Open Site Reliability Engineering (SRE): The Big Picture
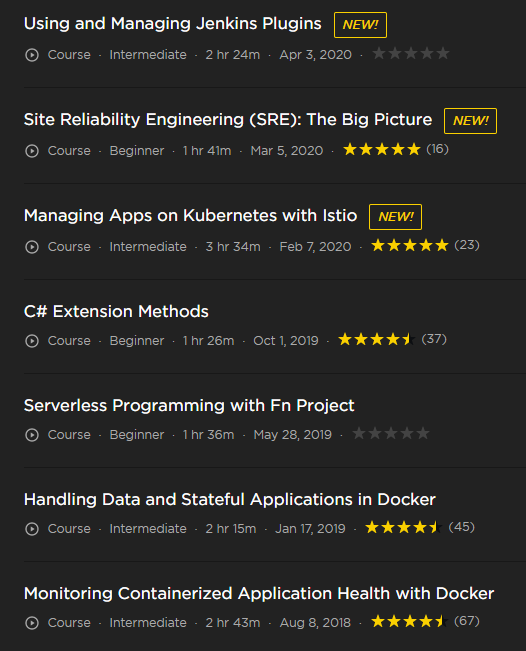Image resolution: width=526 pixels, height=651 pixels. click(x=228, y=120)
